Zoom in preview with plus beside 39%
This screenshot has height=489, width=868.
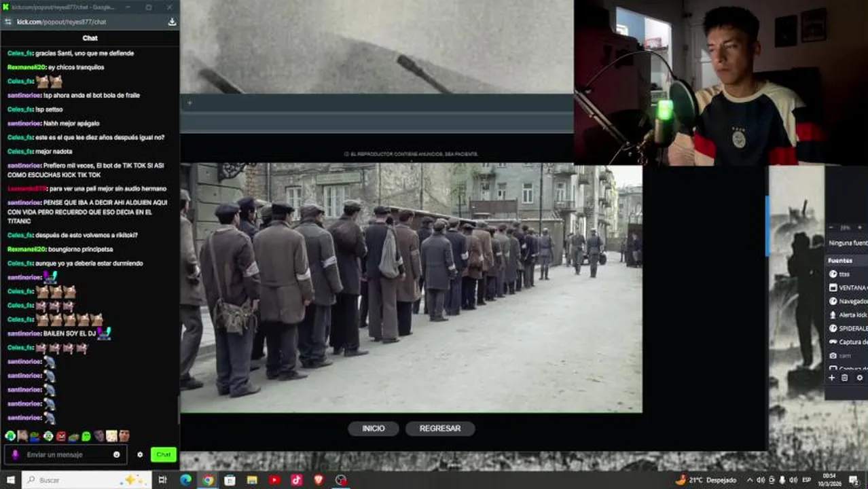pos(860,228)
